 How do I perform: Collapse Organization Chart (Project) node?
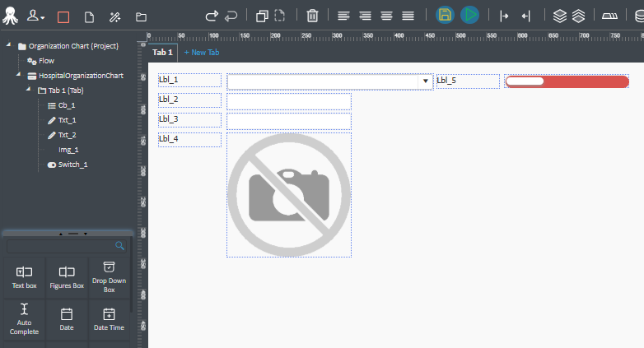[x=8, y=44]
